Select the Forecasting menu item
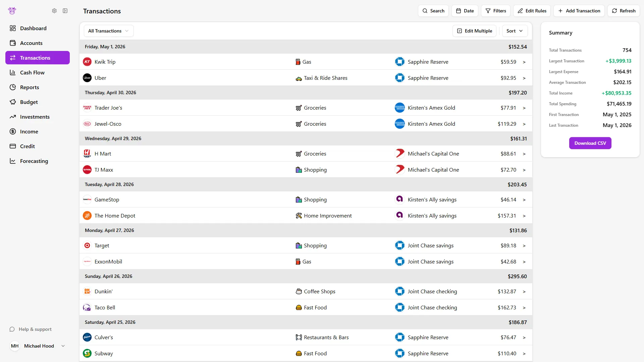Image resolution: width=644 pixels, height=362 pixels. click(38, 161)
